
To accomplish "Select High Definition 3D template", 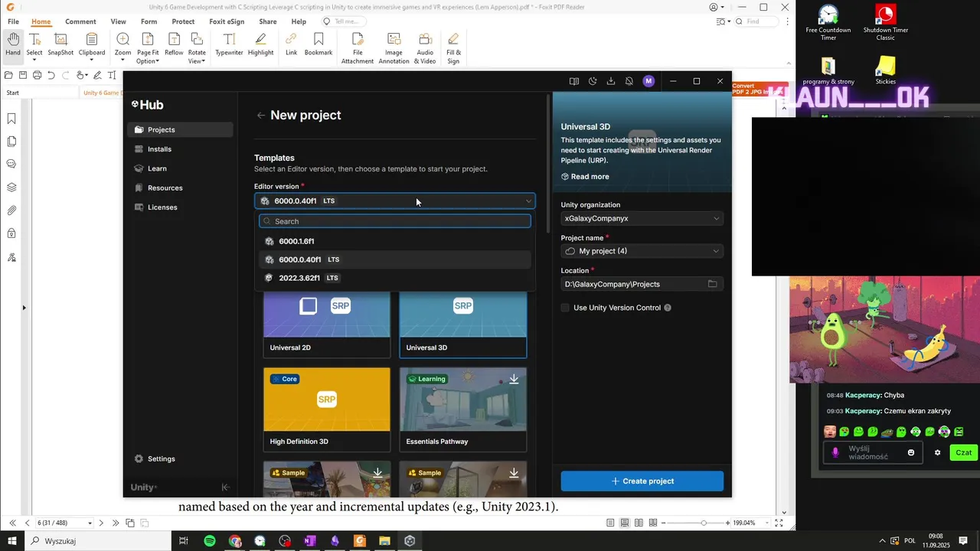I will coord(327,409).
